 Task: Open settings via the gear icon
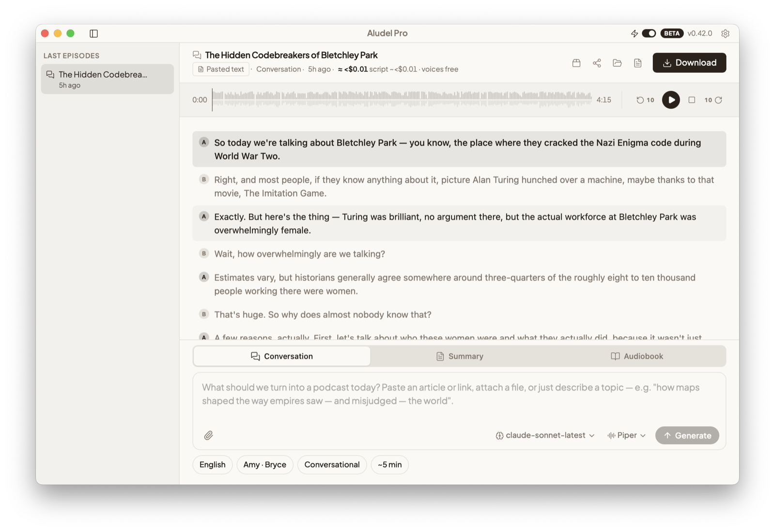725,33
